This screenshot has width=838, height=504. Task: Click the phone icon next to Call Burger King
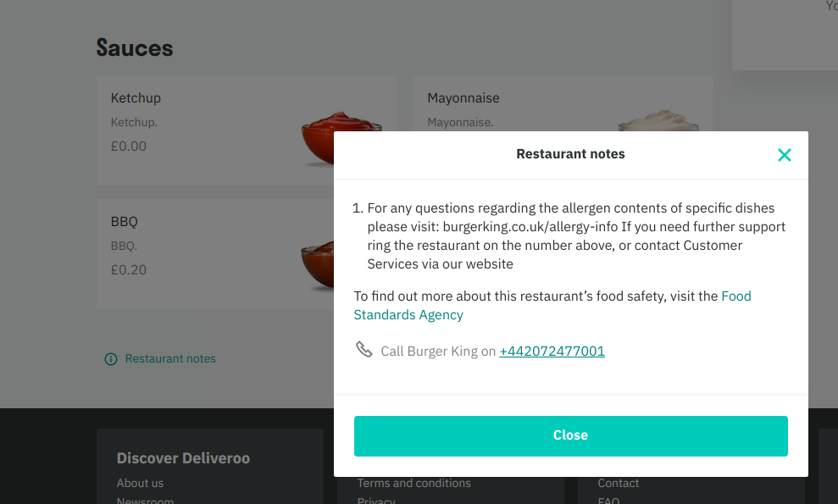[x=364, y=349]
